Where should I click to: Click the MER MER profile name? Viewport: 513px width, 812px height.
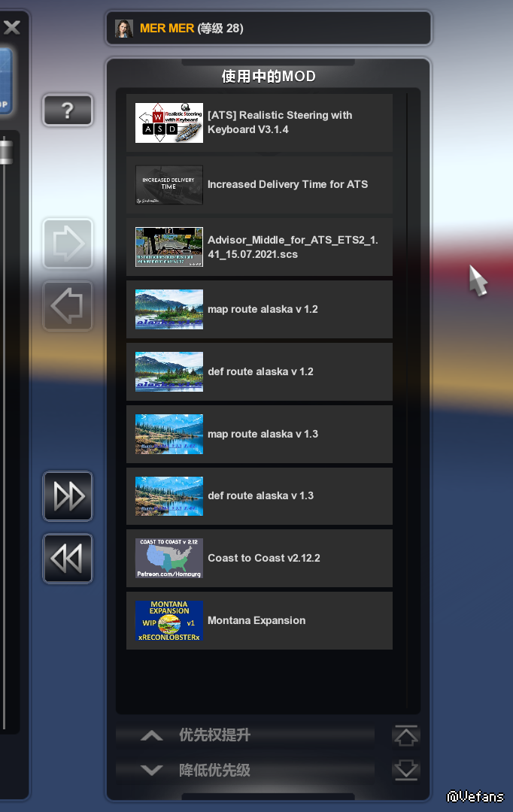167,29
